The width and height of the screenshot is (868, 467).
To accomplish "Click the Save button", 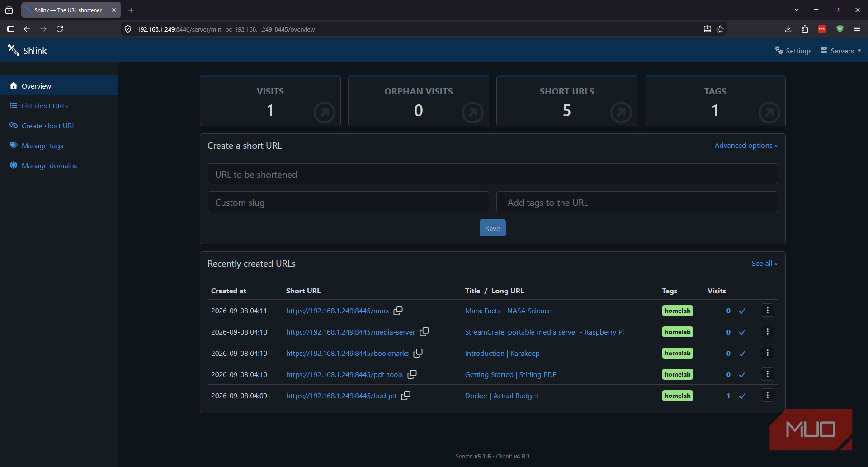I will [x=492, y=228].
